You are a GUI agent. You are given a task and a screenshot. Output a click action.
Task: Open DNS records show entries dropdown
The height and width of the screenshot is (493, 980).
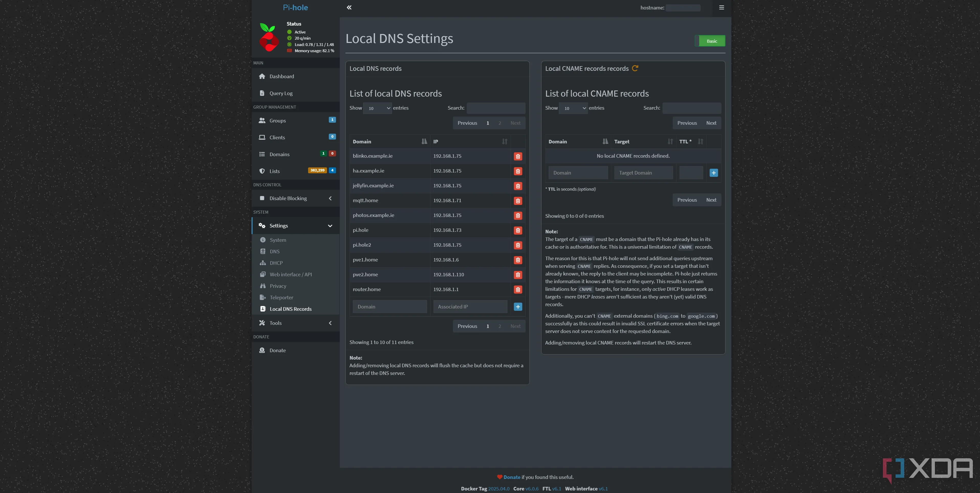[x=377, y=108]
